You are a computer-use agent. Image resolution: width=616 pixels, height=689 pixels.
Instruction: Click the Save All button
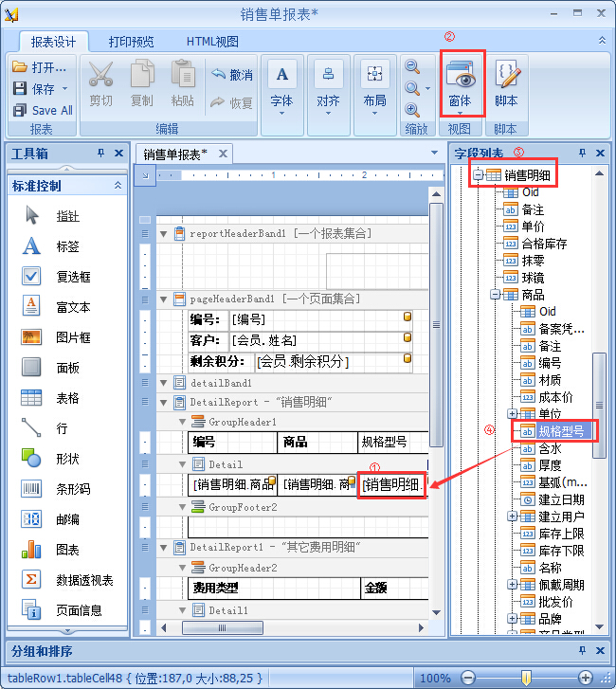tap(44, 110)
